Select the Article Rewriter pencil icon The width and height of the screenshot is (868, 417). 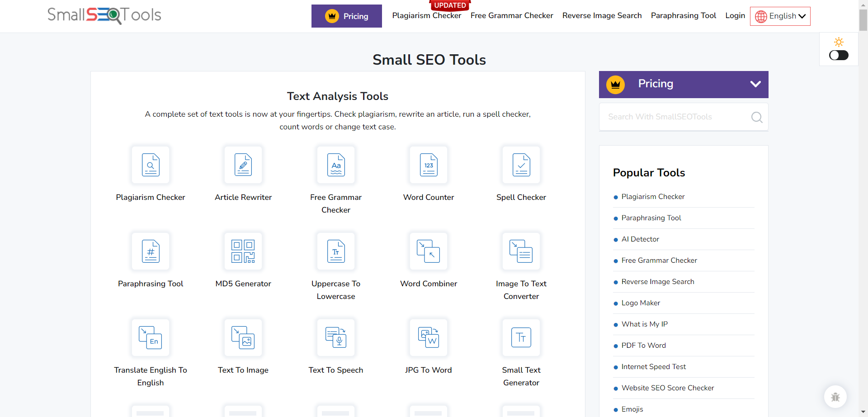click(243, 165)
